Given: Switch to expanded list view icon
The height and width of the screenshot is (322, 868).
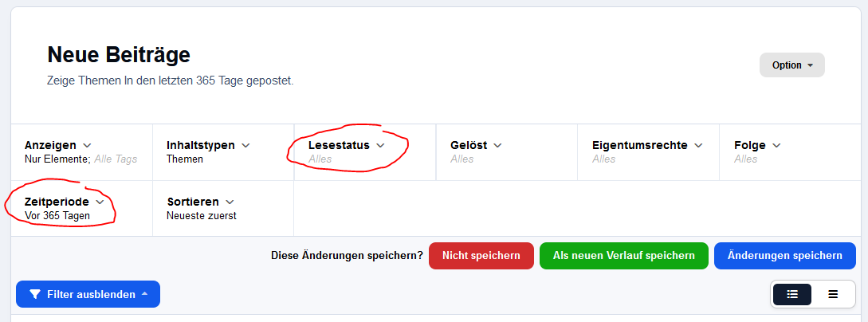Looking at the screenshot, I should [792, 294].
